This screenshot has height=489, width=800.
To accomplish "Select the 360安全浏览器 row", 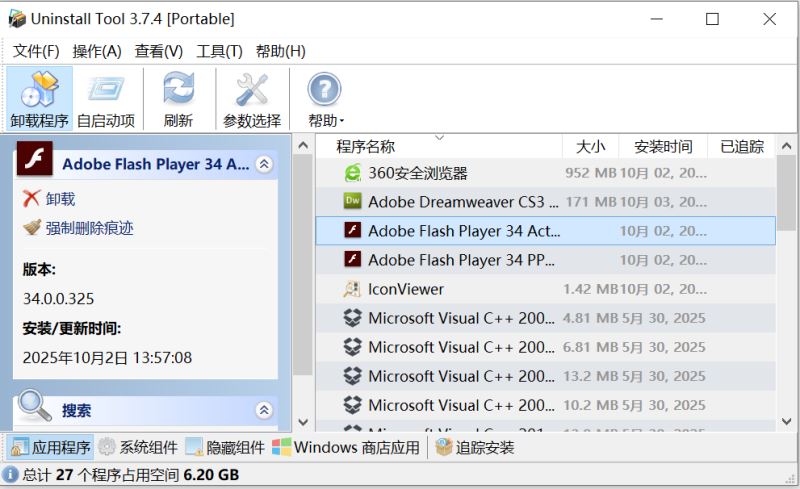I will (545, 173).
